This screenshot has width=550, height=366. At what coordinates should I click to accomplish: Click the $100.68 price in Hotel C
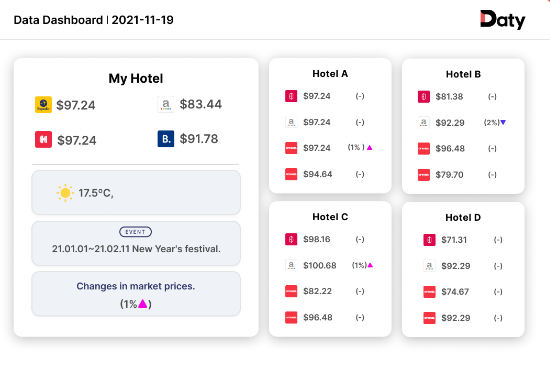tap(320, 265)
